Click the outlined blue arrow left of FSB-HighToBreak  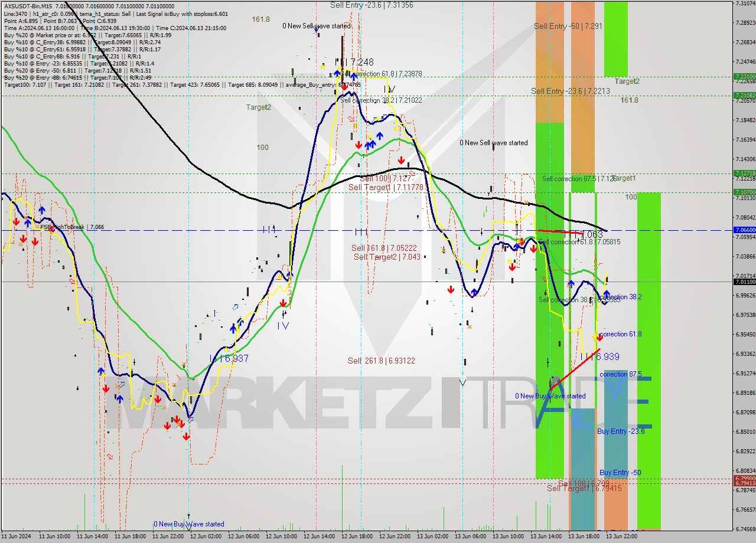pyautogui.click(x=28, y=222)
